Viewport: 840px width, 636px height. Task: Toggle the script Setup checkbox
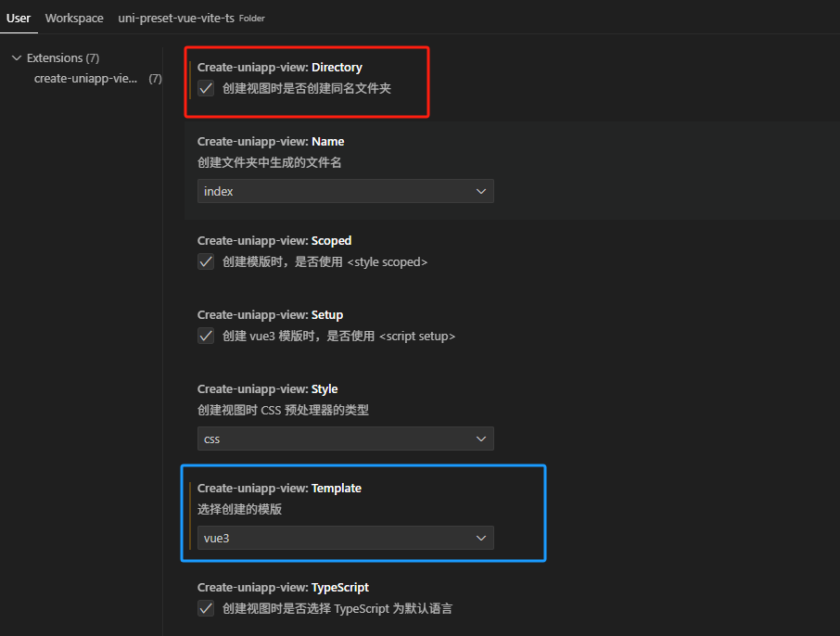[206, 336]
